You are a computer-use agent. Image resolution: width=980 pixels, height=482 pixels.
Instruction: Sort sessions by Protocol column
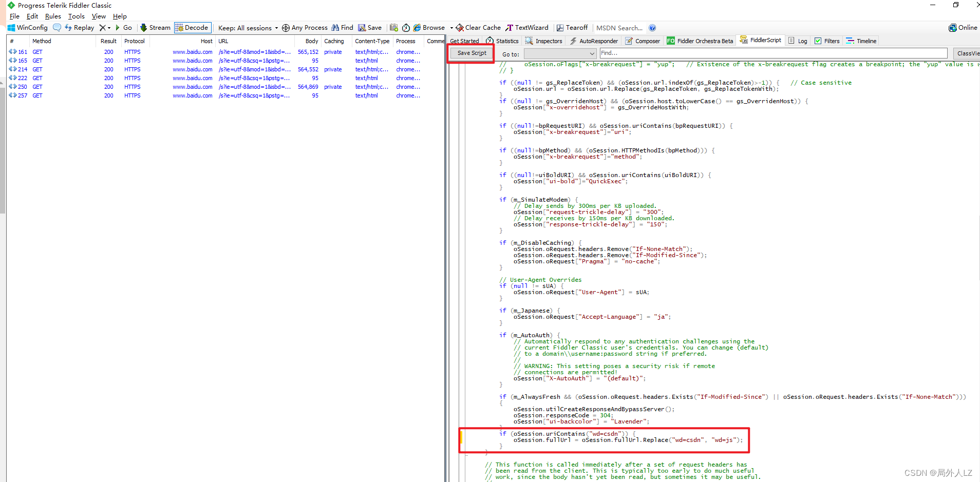tap(135, 41)
